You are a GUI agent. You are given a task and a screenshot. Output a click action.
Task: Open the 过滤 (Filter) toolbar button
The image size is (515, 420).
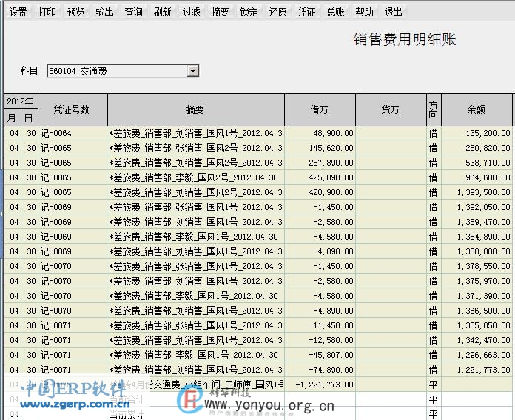(x=191, y=12)
